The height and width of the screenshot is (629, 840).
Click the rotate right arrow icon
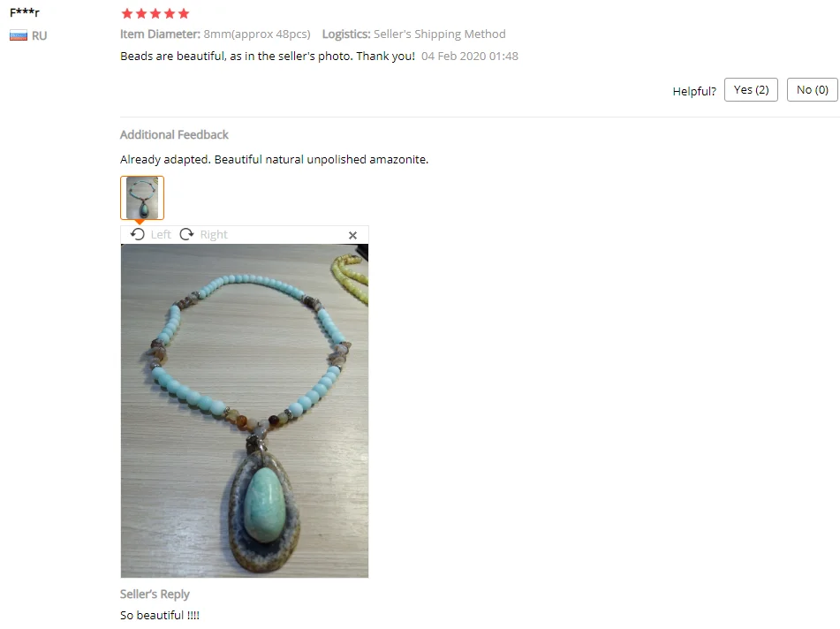click(186, 234)
